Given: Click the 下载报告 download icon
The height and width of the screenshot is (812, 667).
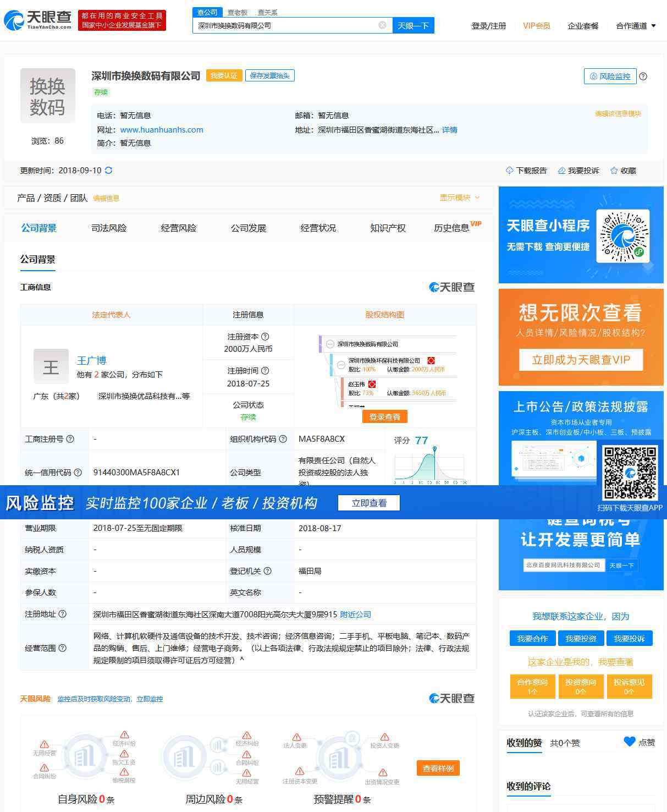Looking at the screenshot, I should click(509, 171).
